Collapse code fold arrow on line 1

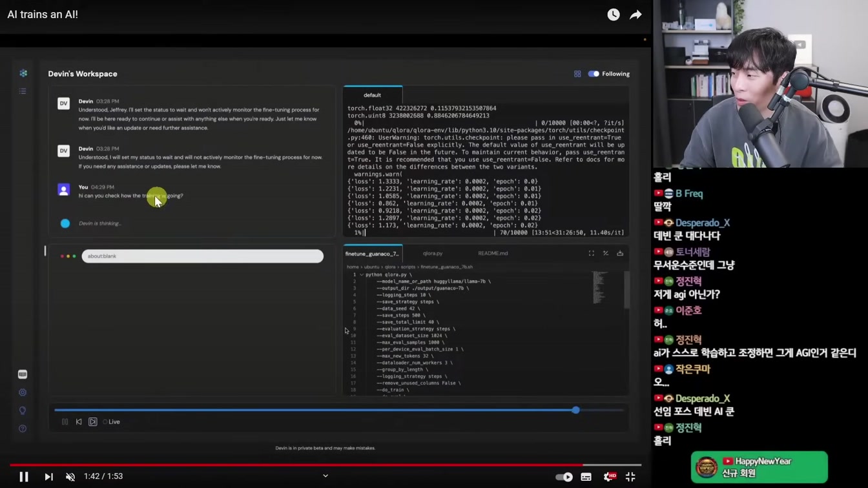click(x=361, y=275)
